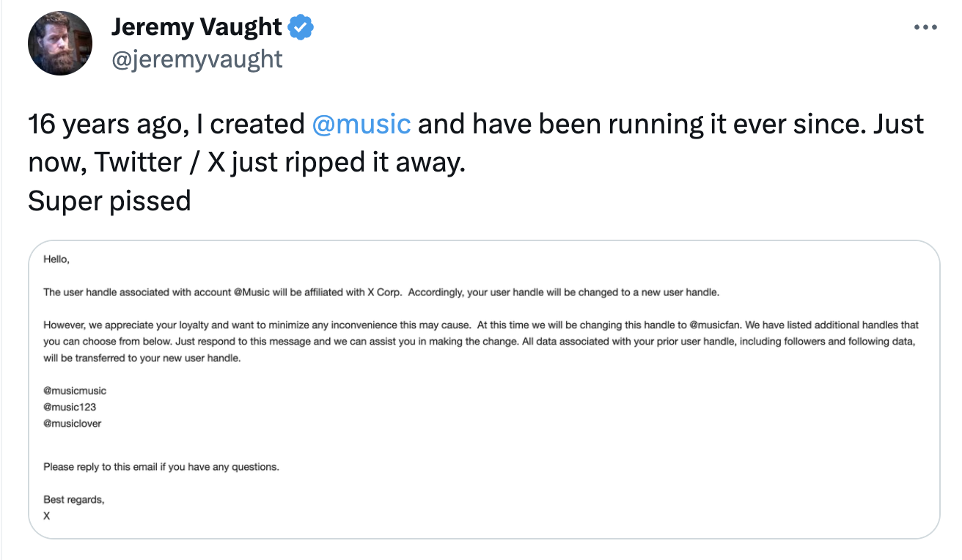The image size is (962, 560).
Task: Click the phrase "16 years ago"
Action: pos(103,125)
